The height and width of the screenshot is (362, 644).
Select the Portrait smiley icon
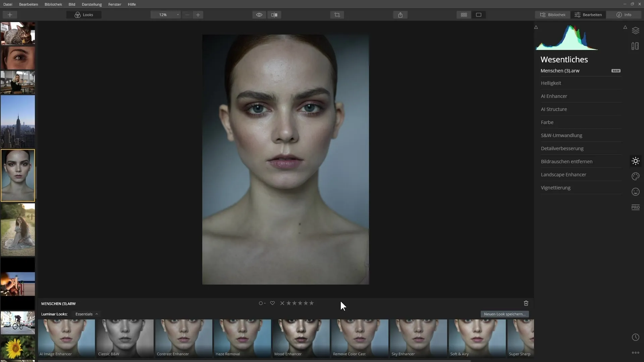coord(635,192)
